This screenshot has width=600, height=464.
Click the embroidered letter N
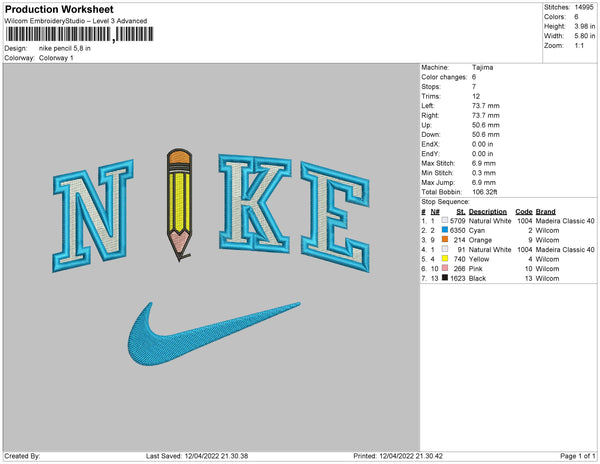pos(93,215)
